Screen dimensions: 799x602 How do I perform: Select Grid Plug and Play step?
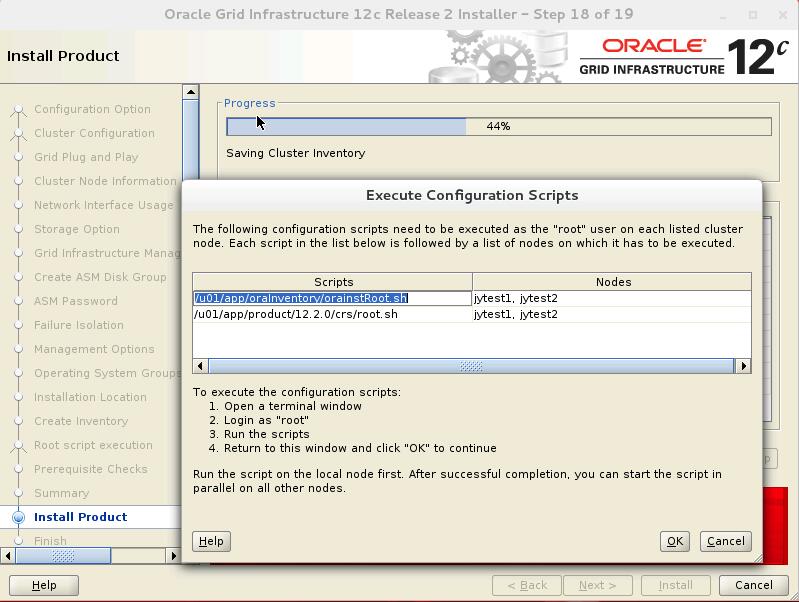point(86,157)
